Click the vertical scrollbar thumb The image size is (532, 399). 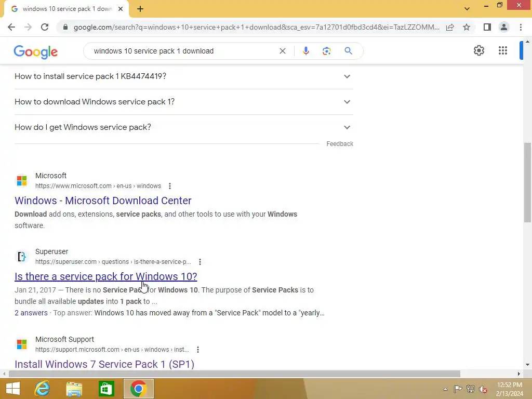(527, 182)
